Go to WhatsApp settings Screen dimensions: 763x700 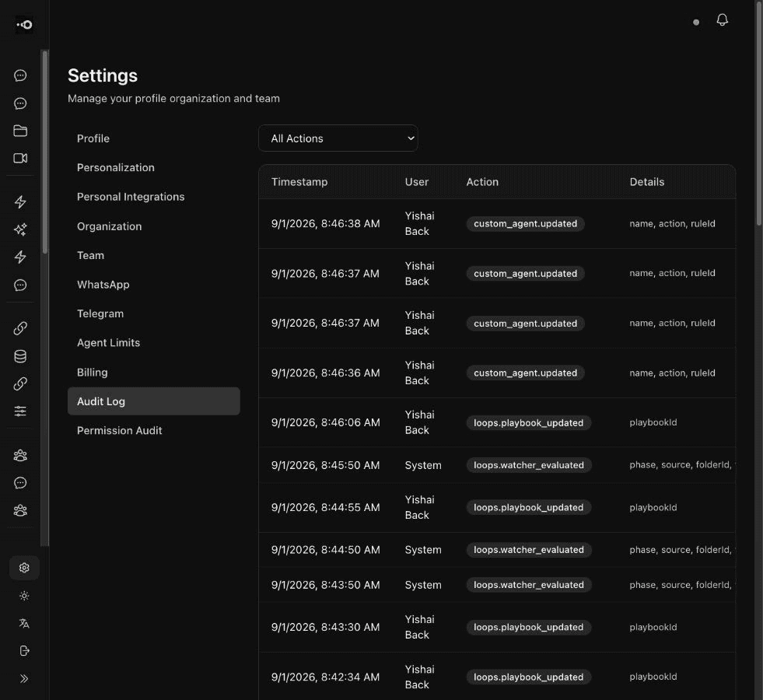click(x=154, y=285)
